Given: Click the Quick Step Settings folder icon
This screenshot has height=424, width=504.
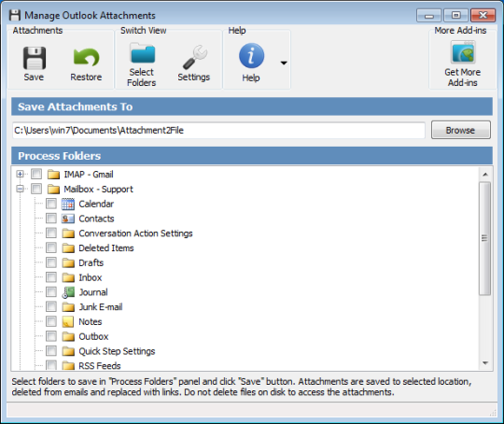Looking at the screenshot, I should 68,351.
